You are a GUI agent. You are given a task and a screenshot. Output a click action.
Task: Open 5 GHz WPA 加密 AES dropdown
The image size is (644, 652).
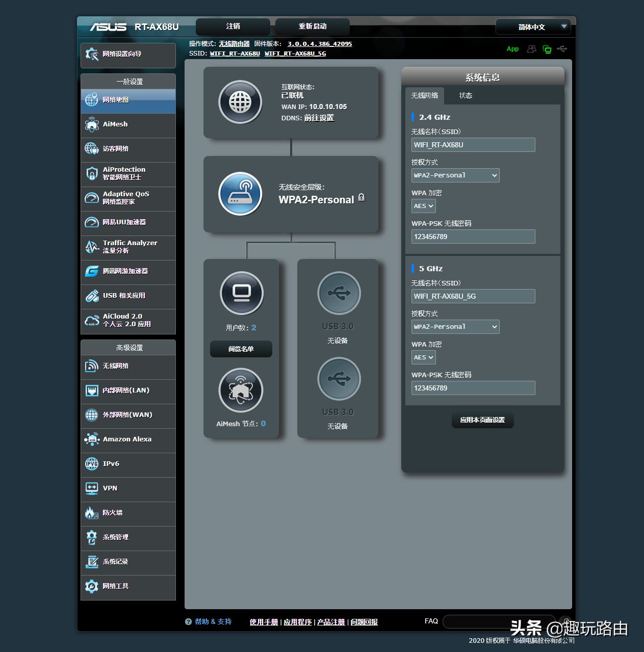[424, 357]
